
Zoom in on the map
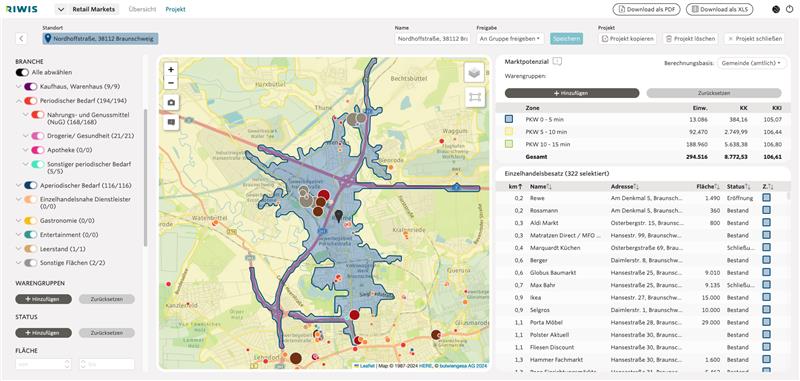click(171, 69)
